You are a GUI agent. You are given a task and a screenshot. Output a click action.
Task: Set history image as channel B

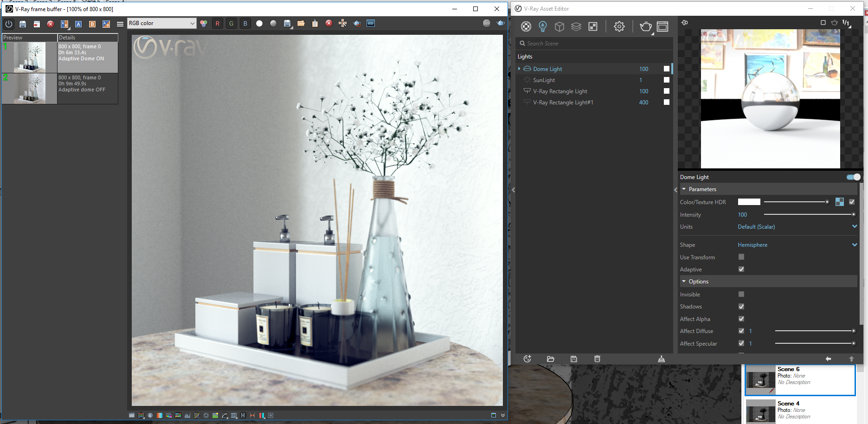[x=92, y=24]
